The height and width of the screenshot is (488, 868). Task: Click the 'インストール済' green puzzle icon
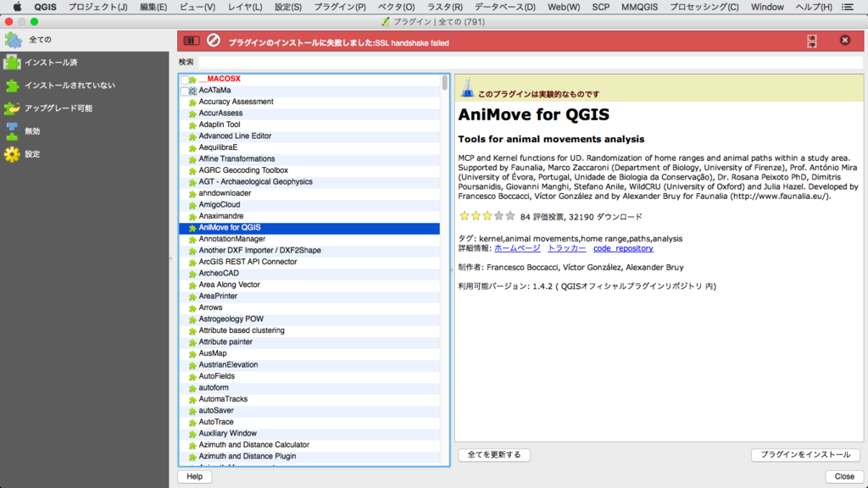click(12, 63)
